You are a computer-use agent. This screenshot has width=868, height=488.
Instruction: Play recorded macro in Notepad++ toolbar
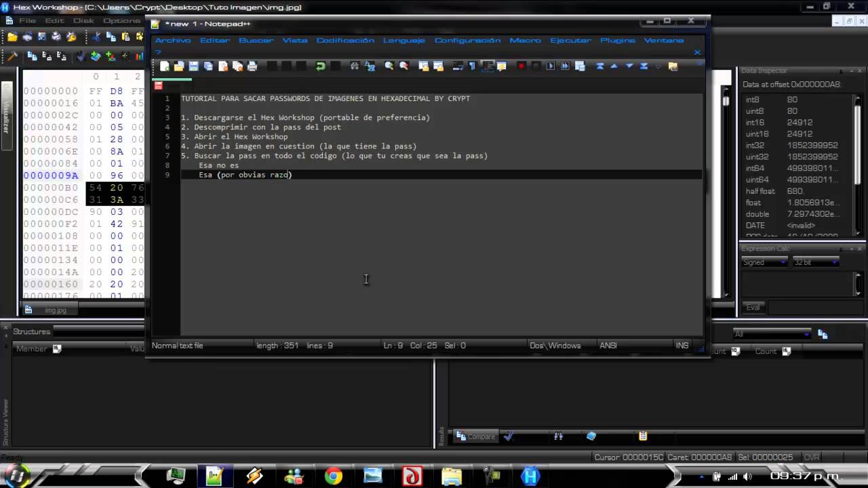551,66
